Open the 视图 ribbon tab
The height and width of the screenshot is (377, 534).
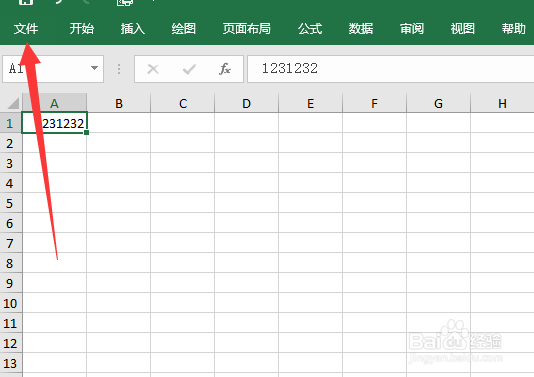[463, 29]
